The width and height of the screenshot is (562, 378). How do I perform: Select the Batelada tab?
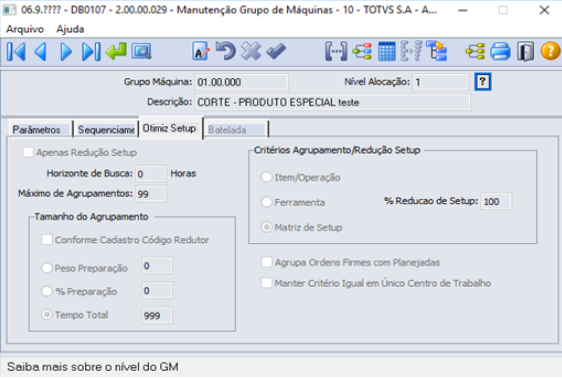[236, 129]
